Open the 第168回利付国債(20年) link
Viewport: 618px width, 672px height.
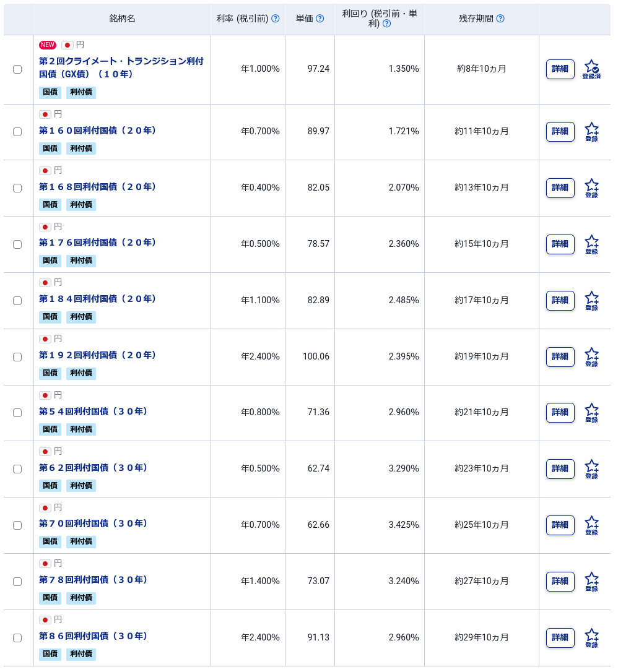coord(97,187)
